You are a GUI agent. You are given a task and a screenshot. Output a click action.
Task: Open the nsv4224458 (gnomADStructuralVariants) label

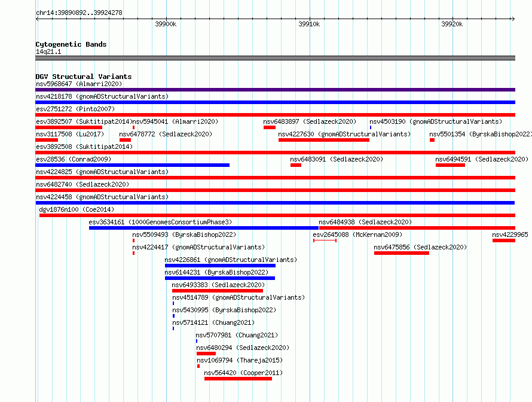[x=102, y=197]
